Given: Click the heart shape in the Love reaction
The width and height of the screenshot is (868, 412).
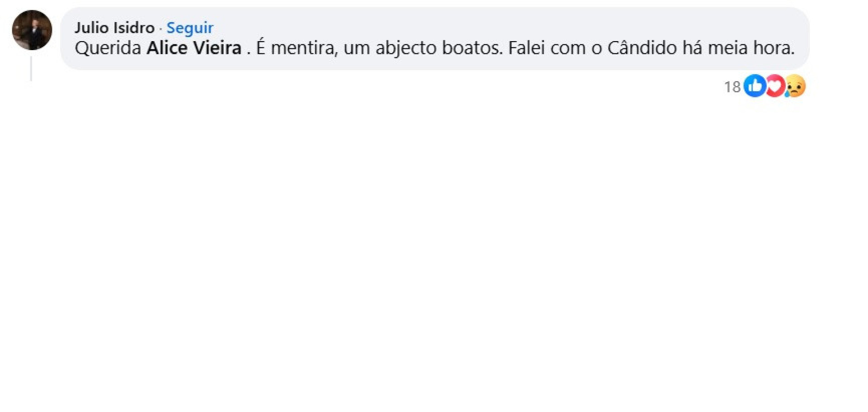Looking at the screenshot, I should tap(774, 87).
